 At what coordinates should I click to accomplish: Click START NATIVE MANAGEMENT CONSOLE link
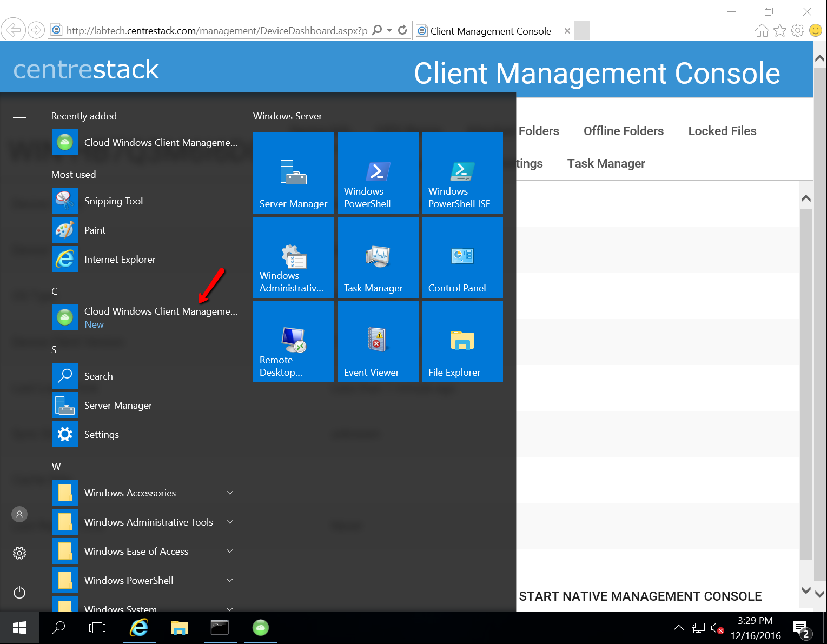[x=640, y=596]
